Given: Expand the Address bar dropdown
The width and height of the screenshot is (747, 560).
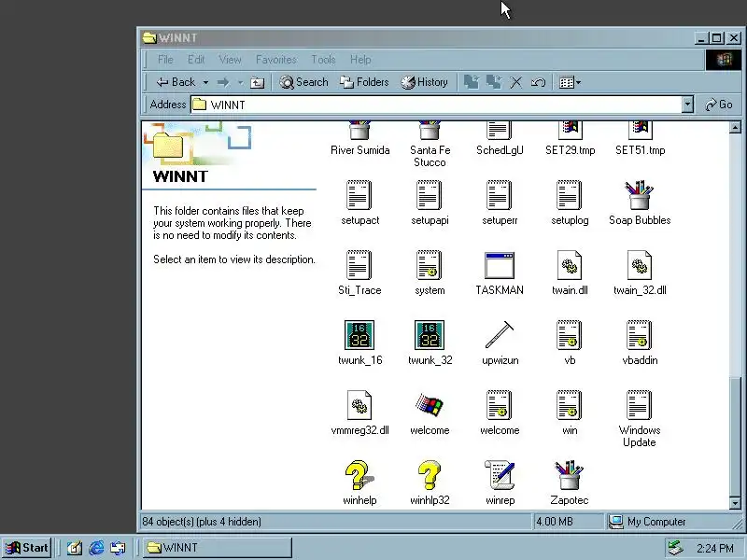Looking at the screenshot, I should click(687, 105).
